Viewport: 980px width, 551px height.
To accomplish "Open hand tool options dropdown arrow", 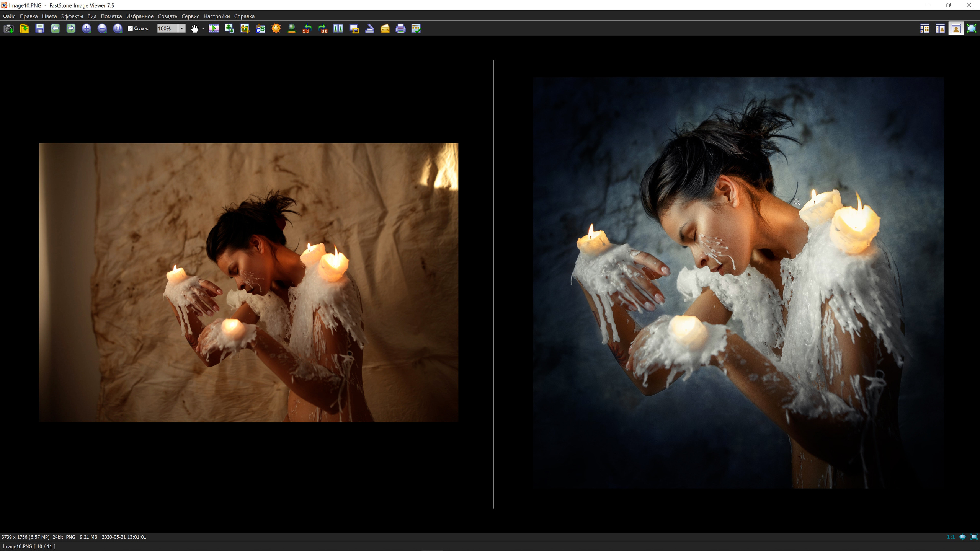I will point(203,29).
